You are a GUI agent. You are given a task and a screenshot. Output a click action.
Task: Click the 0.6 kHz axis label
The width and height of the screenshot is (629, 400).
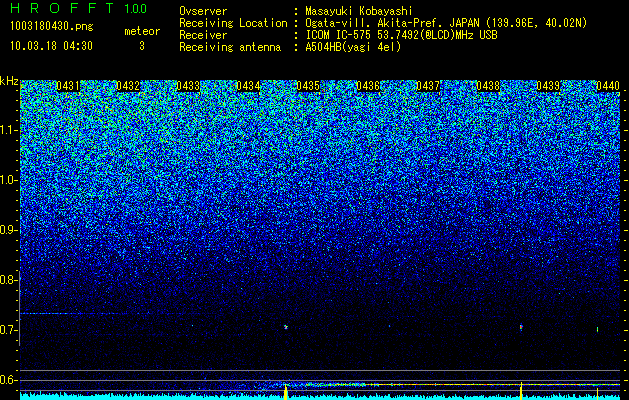coord(8,380)
